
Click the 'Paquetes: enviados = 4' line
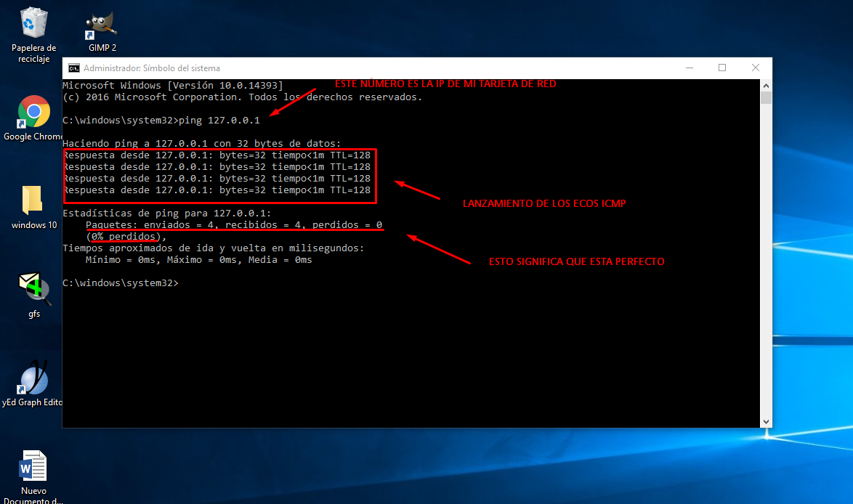coord(234,224)
